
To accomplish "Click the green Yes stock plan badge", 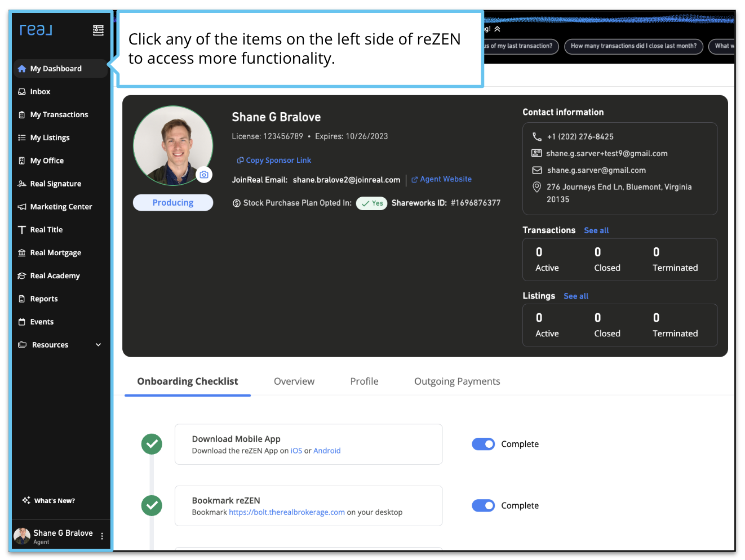I will point(372,203).
